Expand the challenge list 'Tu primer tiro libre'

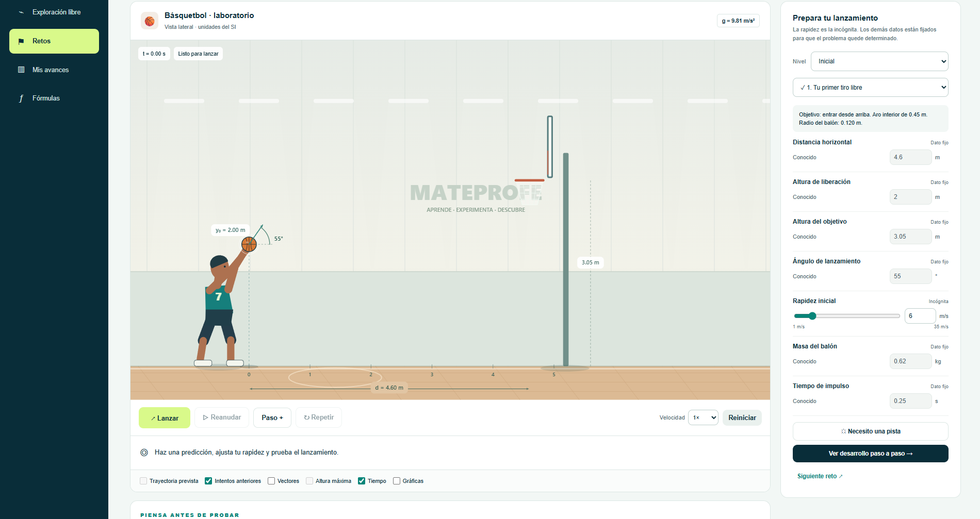[871, 88]
